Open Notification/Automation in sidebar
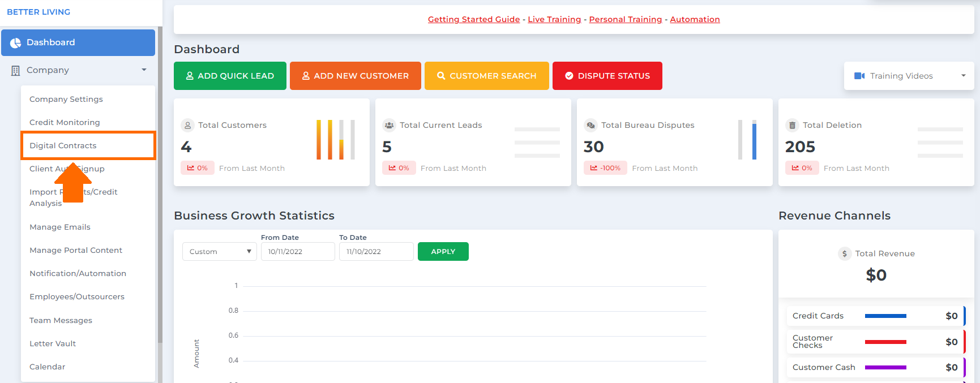980x383 pixels. pyautogui.click(x=78, y=273)
